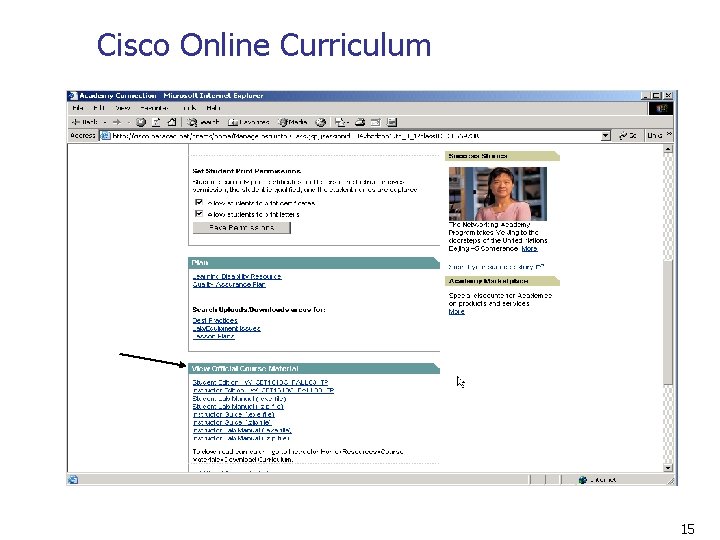Open the Lesson Plans link
The width and height of the screenshot is (720, 540).
tap(214, 336)
